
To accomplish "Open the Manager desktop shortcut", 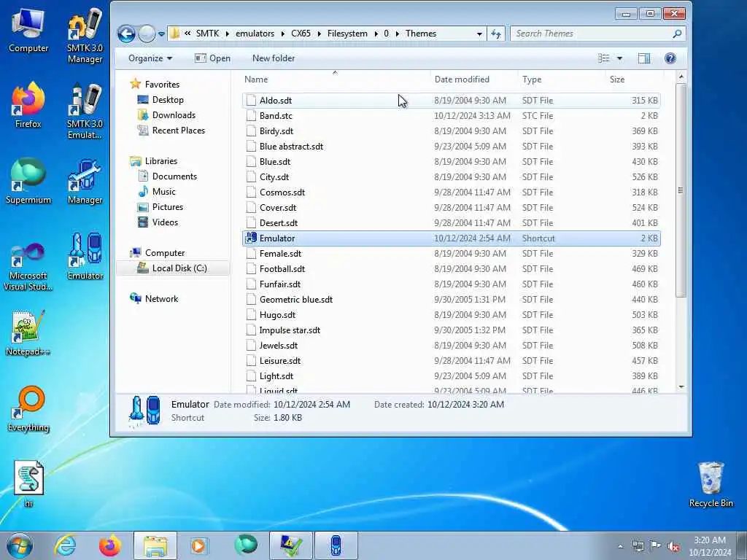I will (x=85, y=182).
